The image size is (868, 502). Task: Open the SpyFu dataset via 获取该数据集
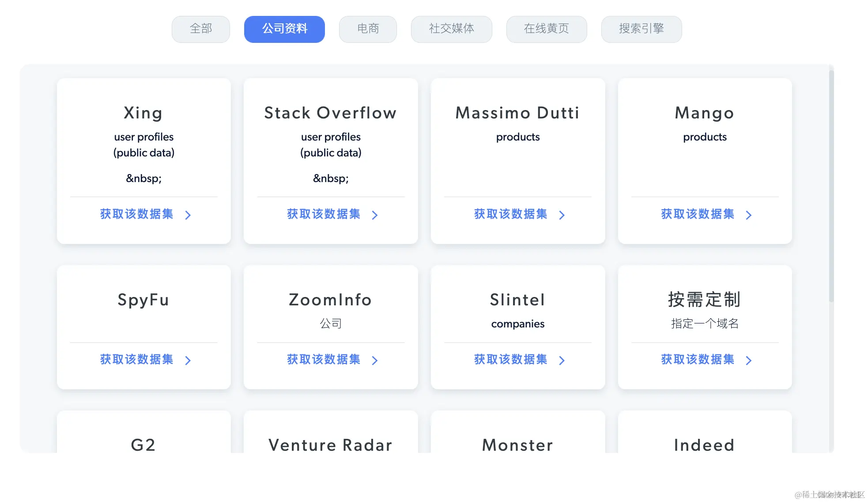pyautogui.click(x=136, y=359)
